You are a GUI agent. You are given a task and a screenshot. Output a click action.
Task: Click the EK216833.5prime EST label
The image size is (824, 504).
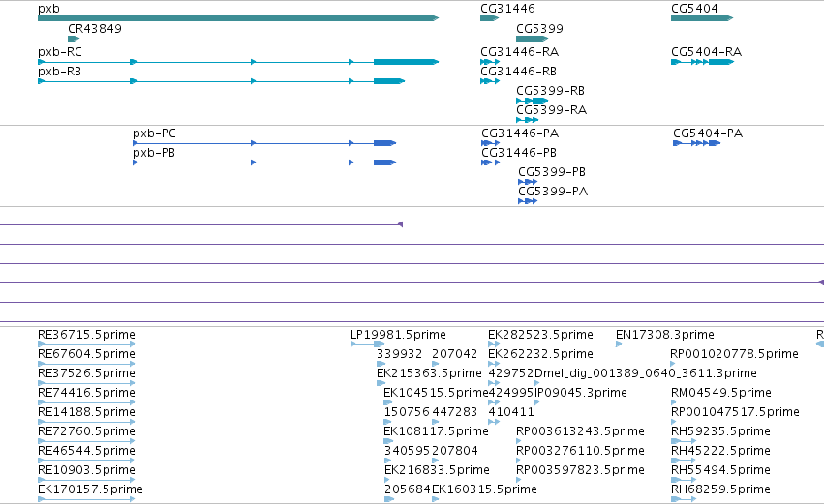pyautogui.click(x=438, y=470)
